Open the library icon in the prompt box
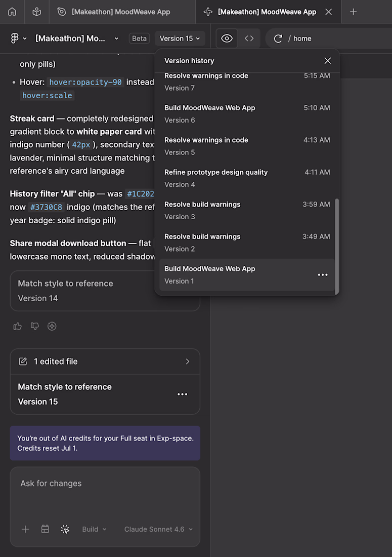The height and width of the screenshot is (557, 392). [x=45, y=529]
